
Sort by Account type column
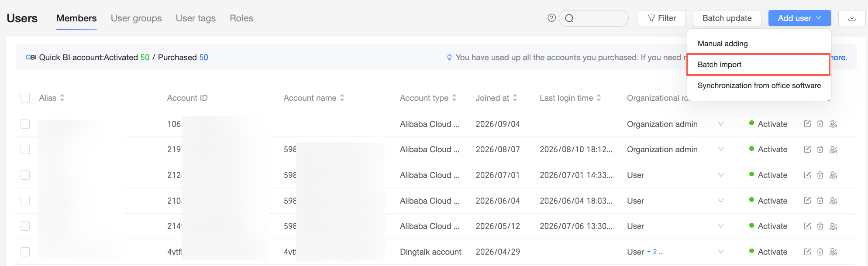coord(454,98)
